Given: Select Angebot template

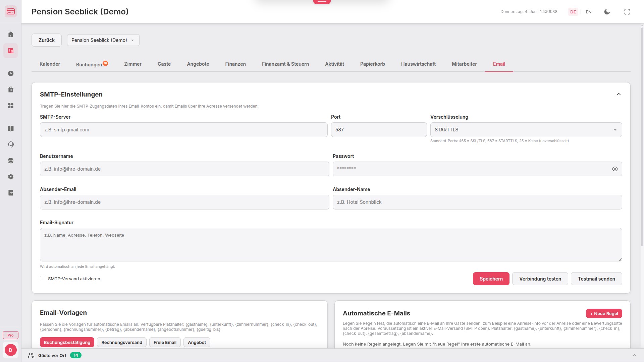Looking at the screenshot, I should pos(197,343).
